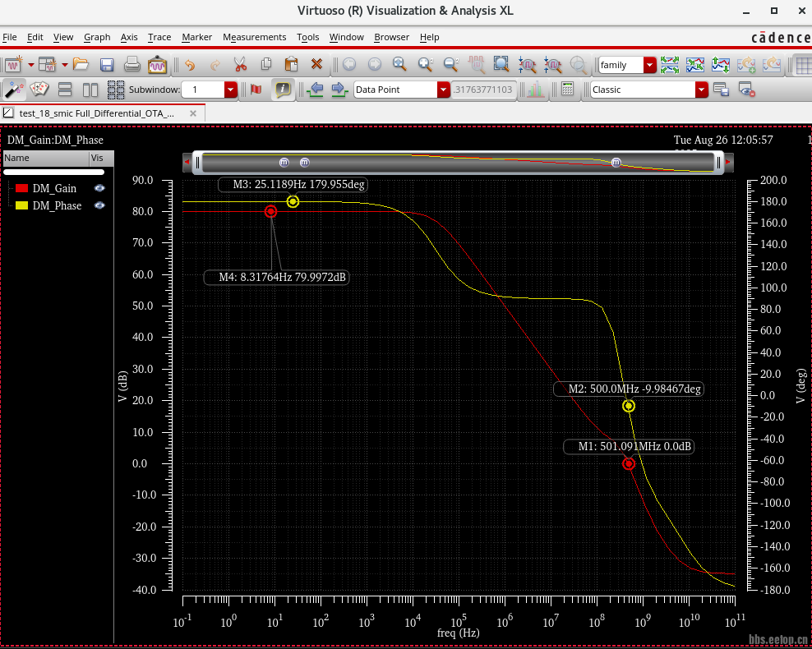Fit graph to view with zoom-fit icon
This screenshot has width=812, height=649.
click(501, 64)
